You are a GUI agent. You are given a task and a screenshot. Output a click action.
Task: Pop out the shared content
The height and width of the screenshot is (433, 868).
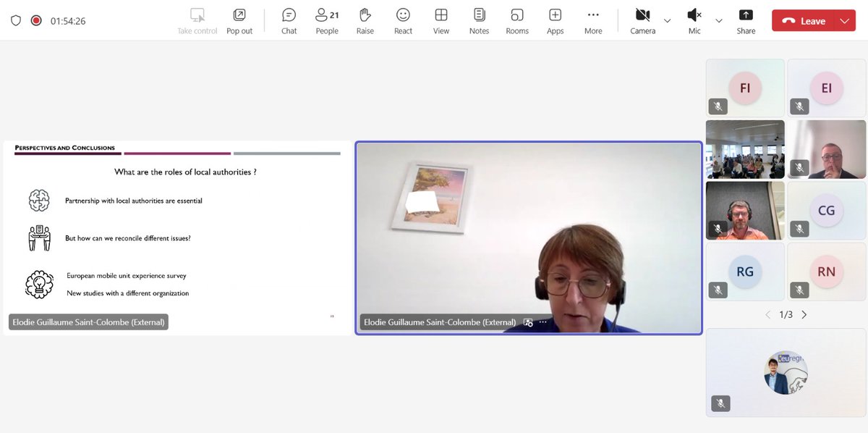[239, 20]
